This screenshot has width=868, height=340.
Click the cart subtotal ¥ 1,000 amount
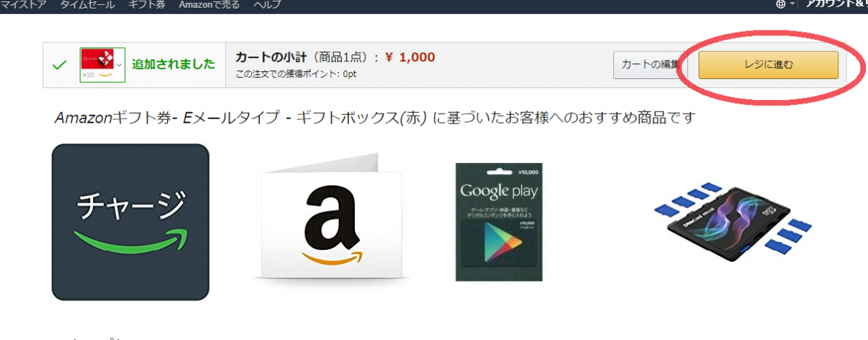tap(410, 58)
